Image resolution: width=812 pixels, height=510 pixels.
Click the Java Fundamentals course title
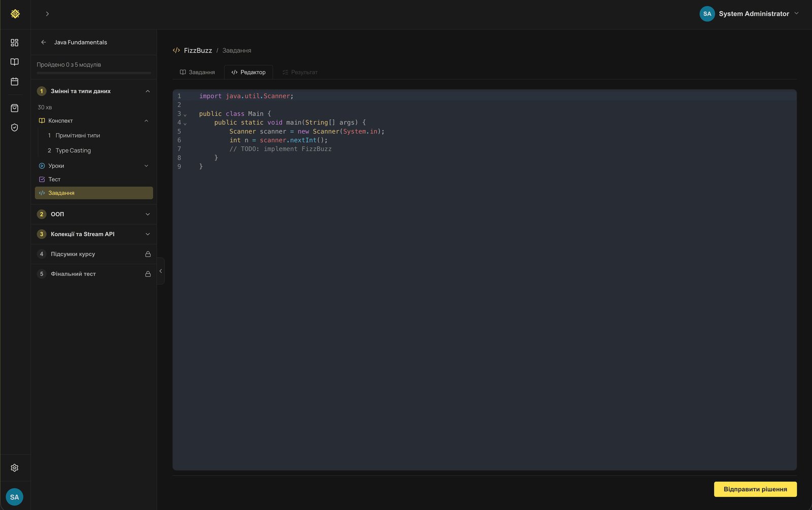[81, 42]
